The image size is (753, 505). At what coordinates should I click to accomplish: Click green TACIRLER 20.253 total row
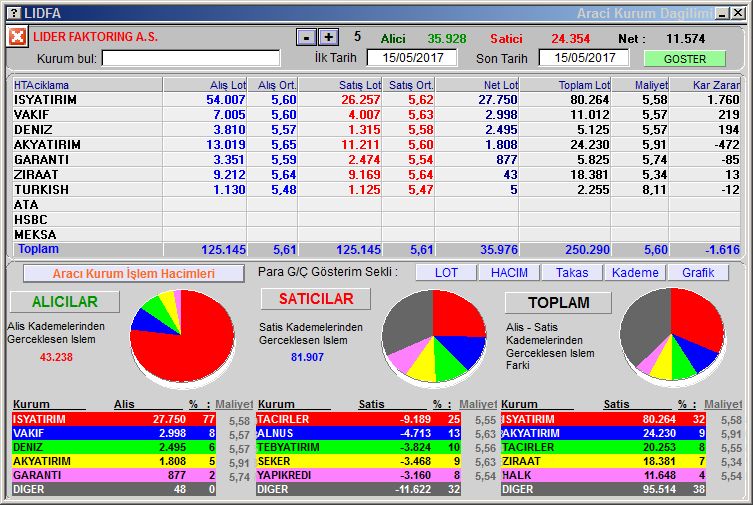coord(604,447)
